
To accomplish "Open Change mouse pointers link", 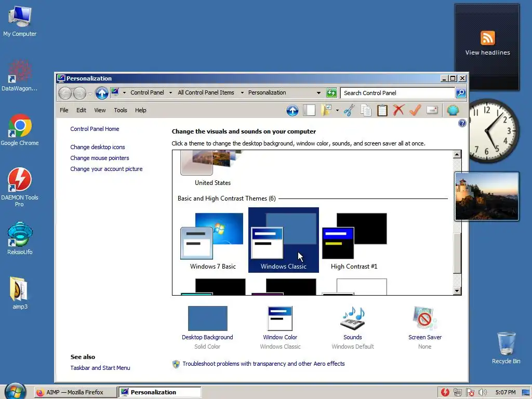I will pos(99,158).
